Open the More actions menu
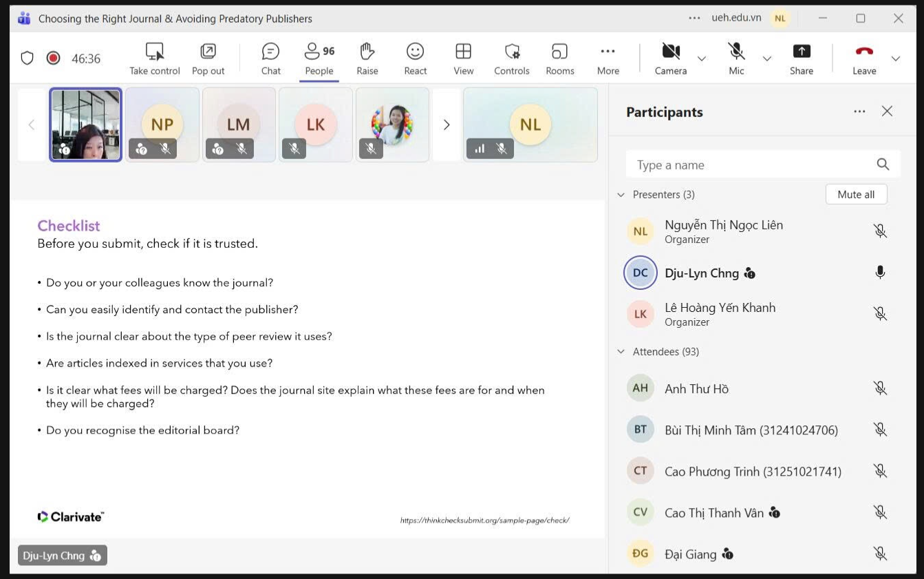The image size is (924, 579). [608, 59]
